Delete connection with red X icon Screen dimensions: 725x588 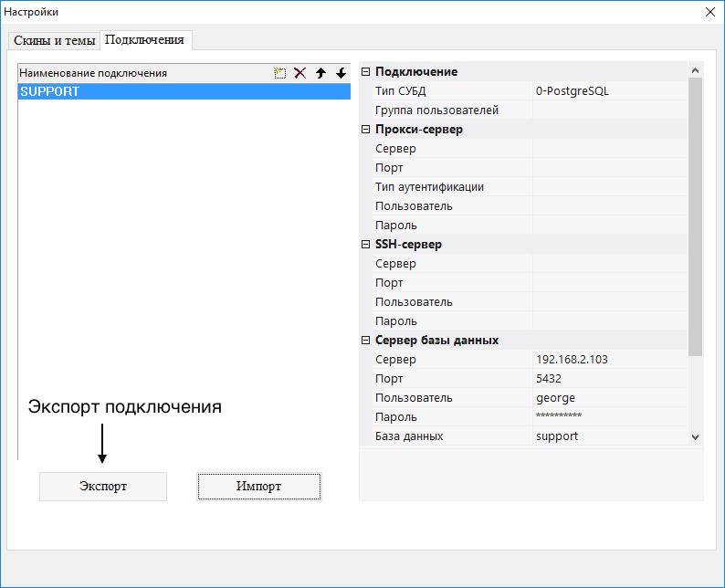coord(299,73)
